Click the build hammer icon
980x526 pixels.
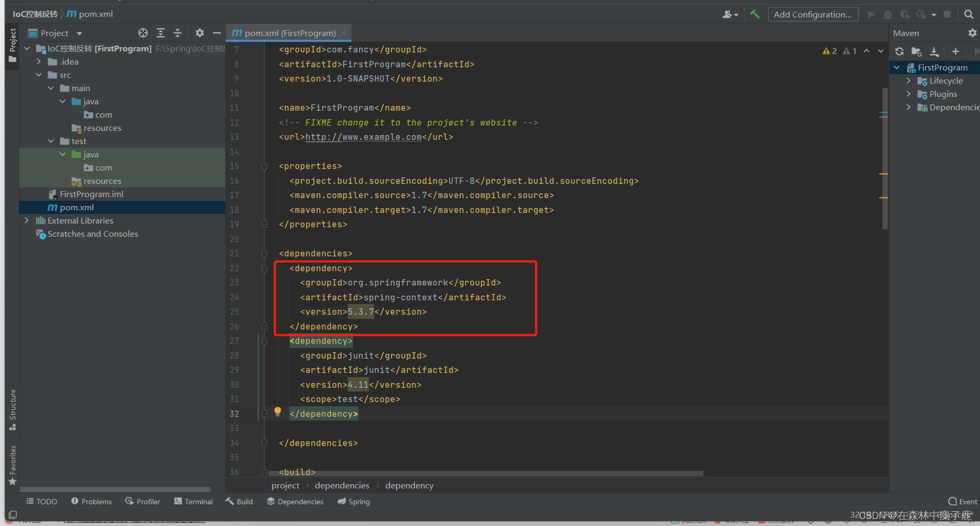pyautogui.click(x=755, y=14)
